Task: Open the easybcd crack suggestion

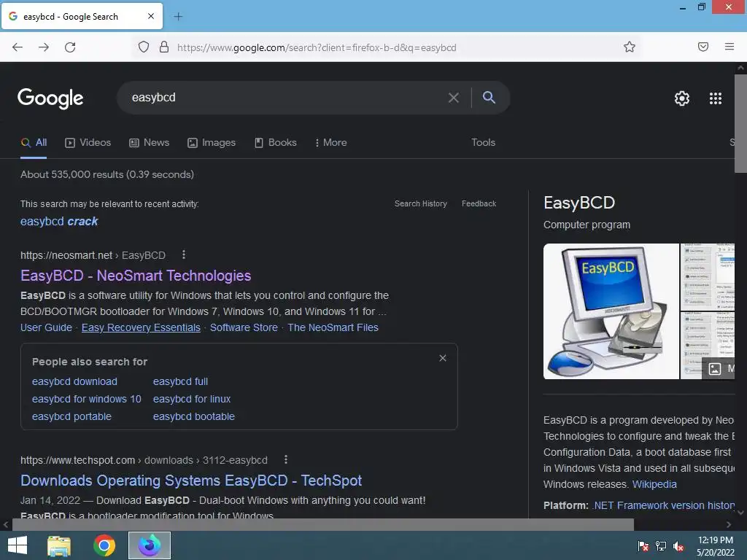Action: (59, 222)
